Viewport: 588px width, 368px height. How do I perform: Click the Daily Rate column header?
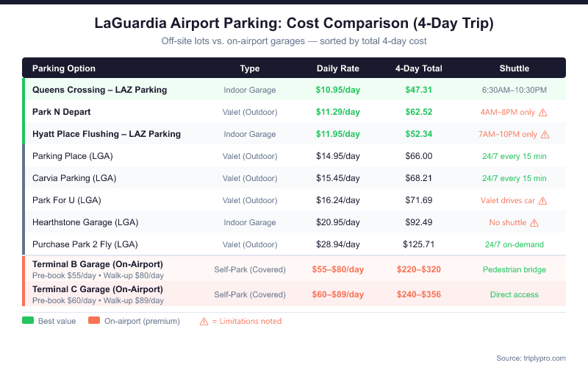pyautogui.click(x=338, y=68)
